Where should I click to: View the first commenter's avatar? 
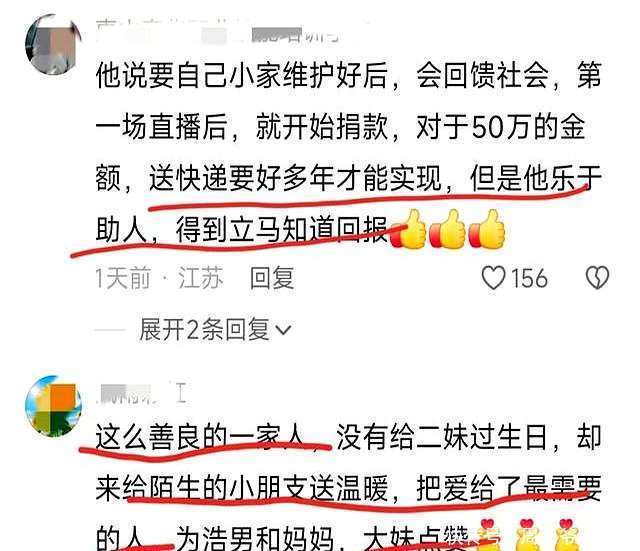click(x=53, y=45)
